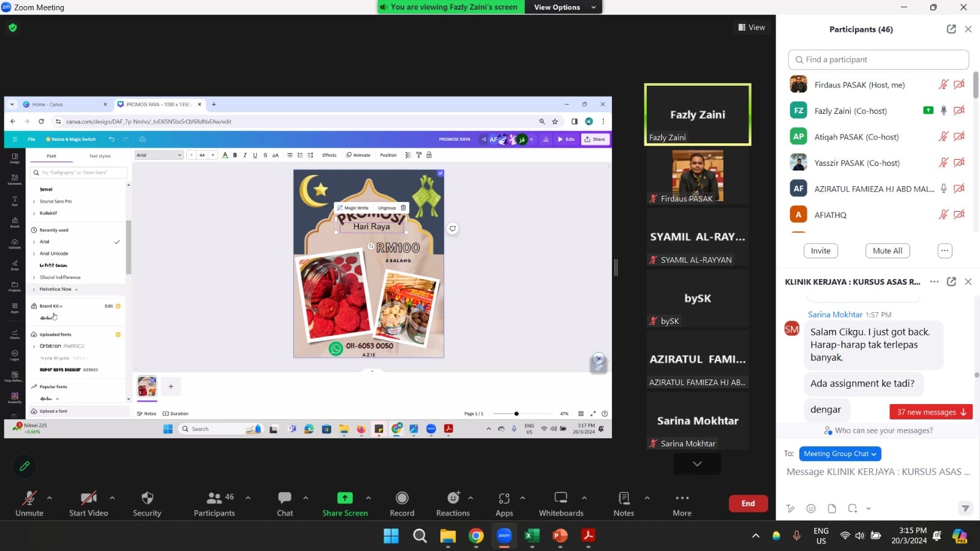Expand the View Options dropdown
The image size is (980, 551).
563,7
